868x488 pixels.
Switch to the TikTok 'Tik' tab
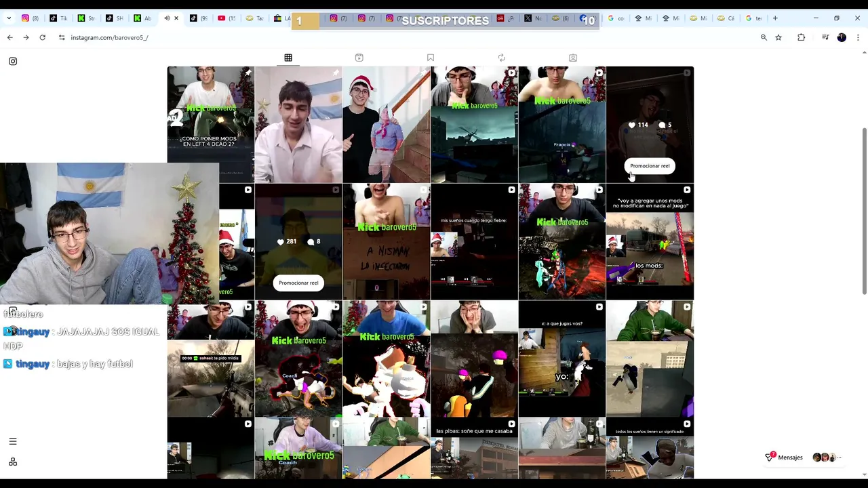tap(58, 18)
